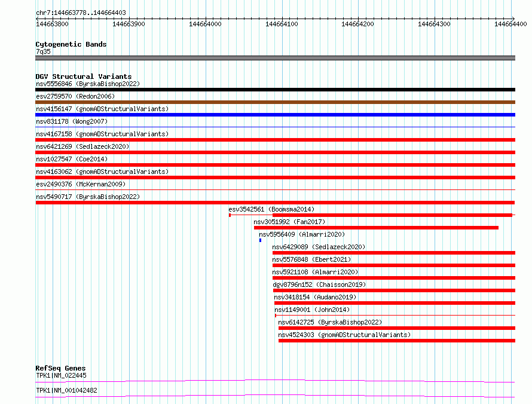Click the RefSeq Genes track title

(60, 368)
